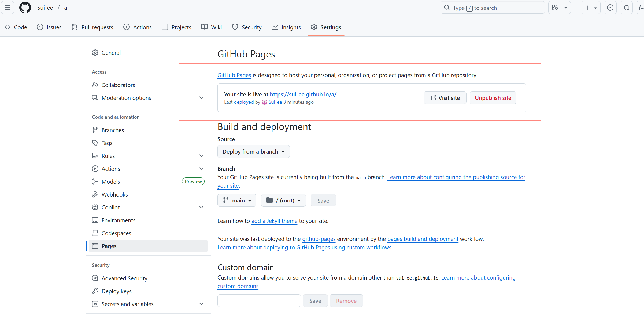Expand Moderation options chevron

coord(201,98)
